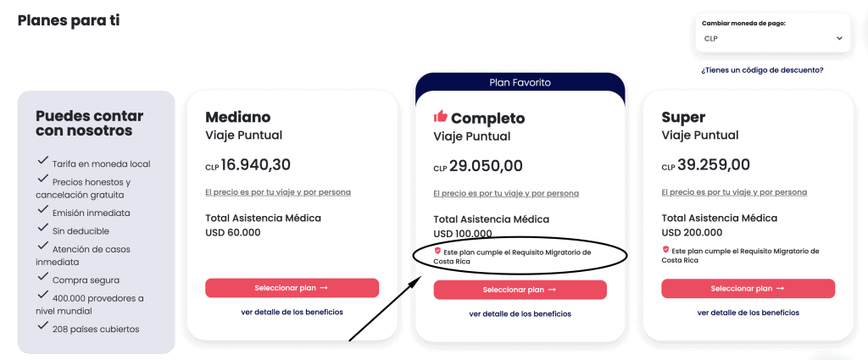This screenshot has width=868, height=360.
Task: Click the price note under Mediano price
Action: [278, 192]
